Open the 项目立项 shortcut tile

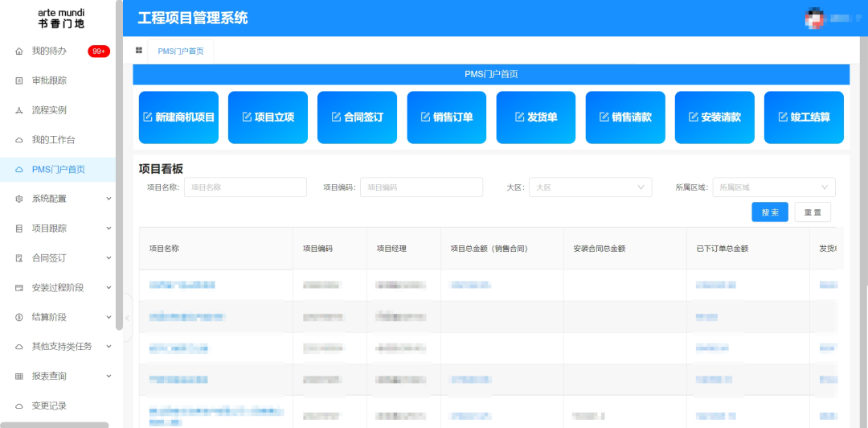click(x=268, y=117)
